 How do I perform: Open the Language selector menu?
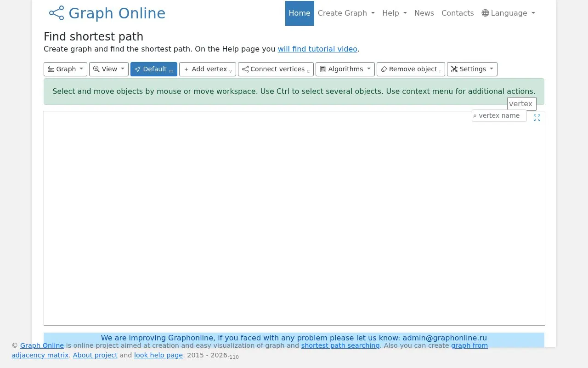click(509, 13)
